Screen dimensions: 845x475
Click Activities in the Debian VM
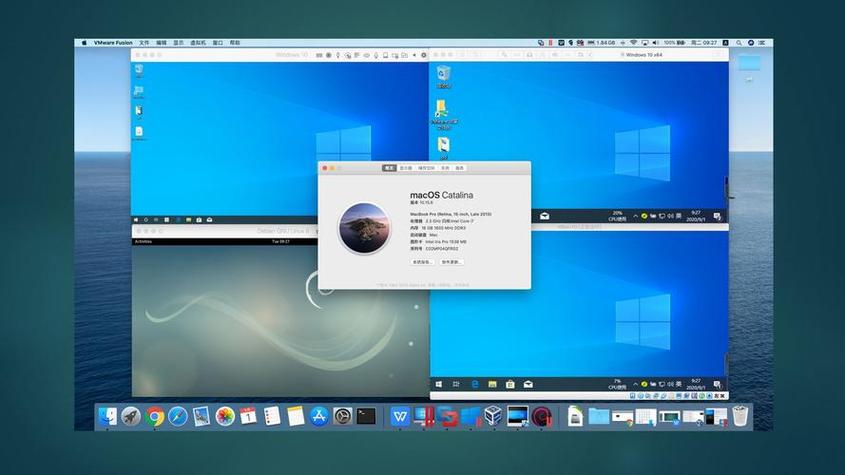coord(143,242)
